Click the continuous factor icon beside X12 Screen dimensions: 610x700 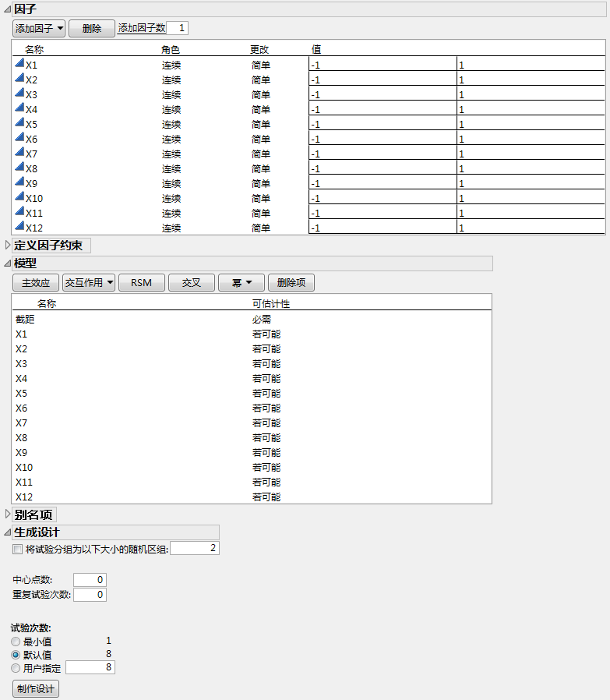19,225
